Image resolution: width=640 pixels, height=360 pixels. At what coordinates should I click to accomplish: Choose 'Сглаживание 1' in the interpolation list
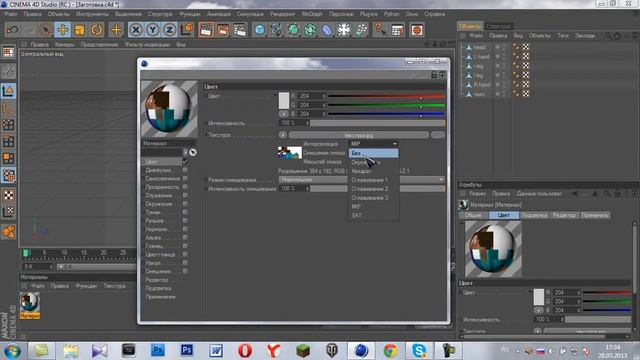pyautogui.click(x=373, y=180)
